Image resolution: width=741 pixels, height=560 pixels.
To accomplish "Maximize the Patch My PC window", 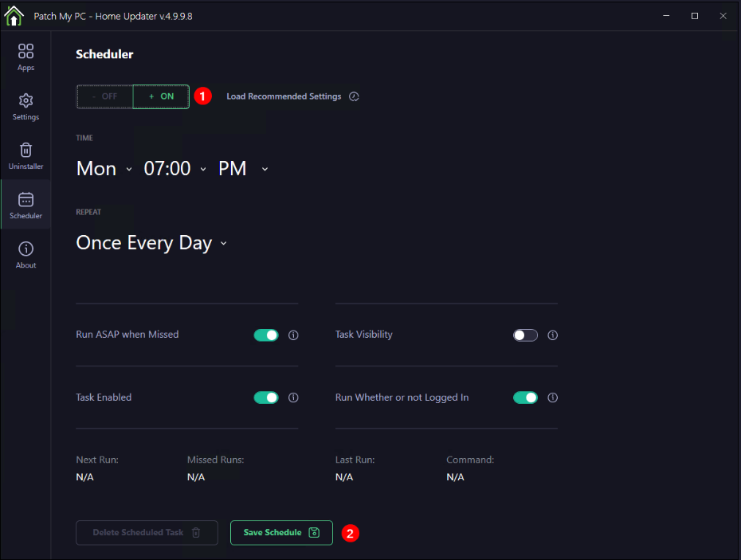I will [695, 16].
